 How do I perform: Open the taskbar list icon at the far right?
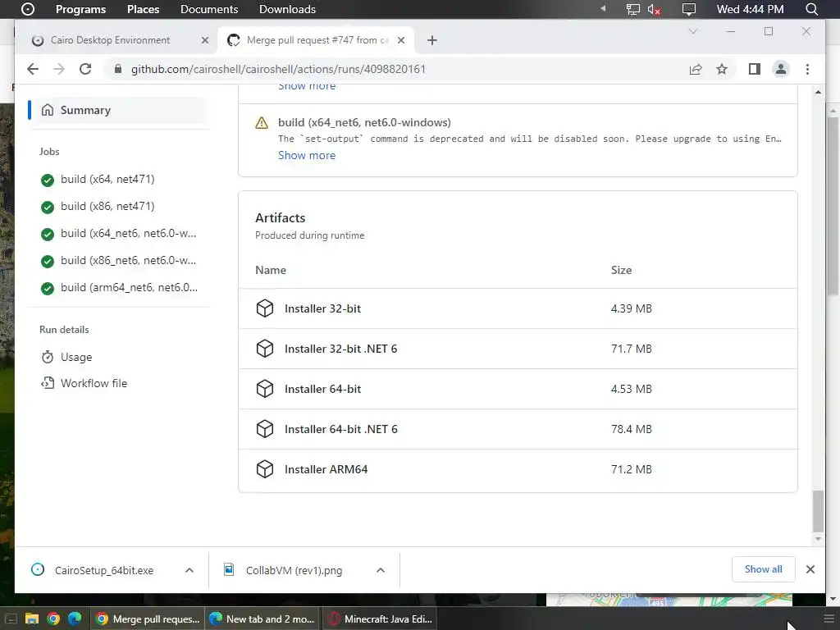tap(829, 619)
